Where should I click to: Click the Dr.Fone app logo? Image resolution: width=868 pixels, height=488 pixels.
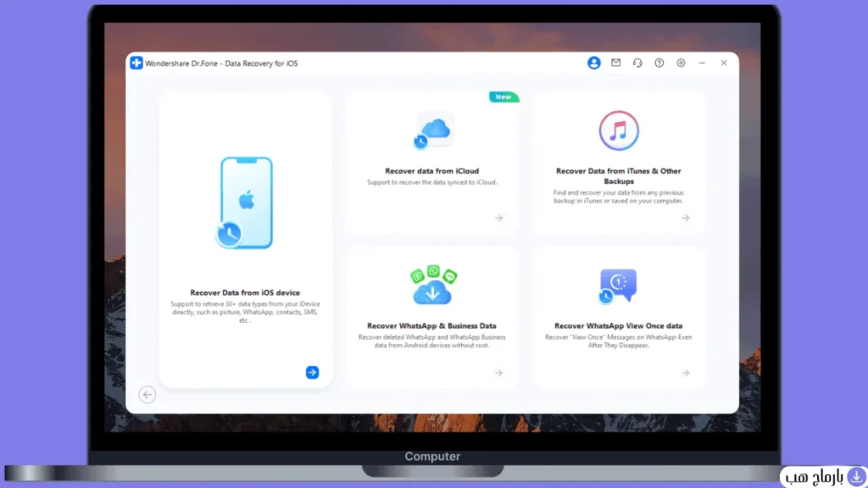pos(136,63)
